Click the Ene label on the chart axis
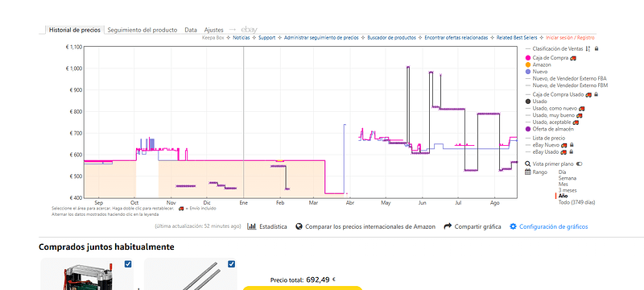The image size is (644, 290). [244, 203]
